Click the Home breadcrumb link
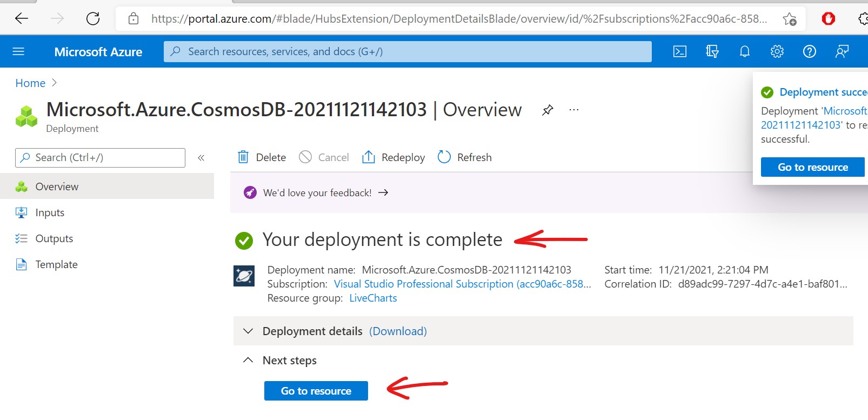The width and height of the screenshot is (868, 420). tap(30, 83)
